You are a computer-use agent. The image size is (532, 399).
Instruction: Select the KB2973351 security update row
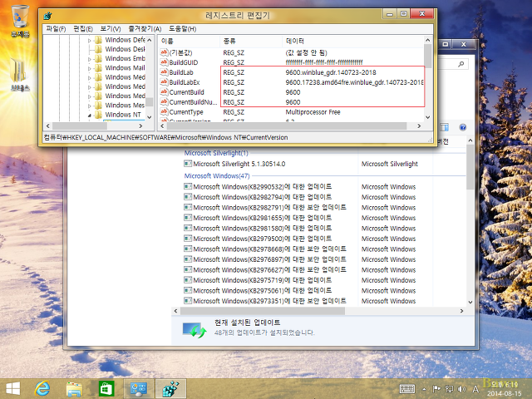324,301
